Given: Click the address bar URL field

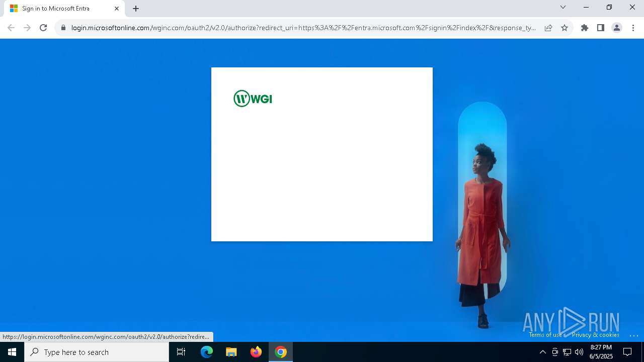Looking at the screenshot, I should click(303, 28).
